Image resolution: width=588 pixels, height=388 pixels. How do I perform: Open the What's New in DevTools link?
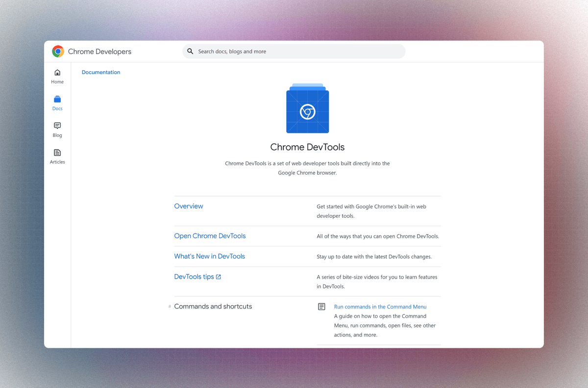point(209,256)
